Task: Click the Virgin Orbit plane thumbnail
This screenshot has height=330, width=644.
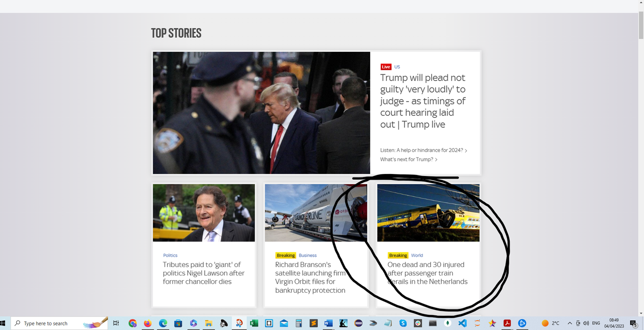Action: click(316, 213)
